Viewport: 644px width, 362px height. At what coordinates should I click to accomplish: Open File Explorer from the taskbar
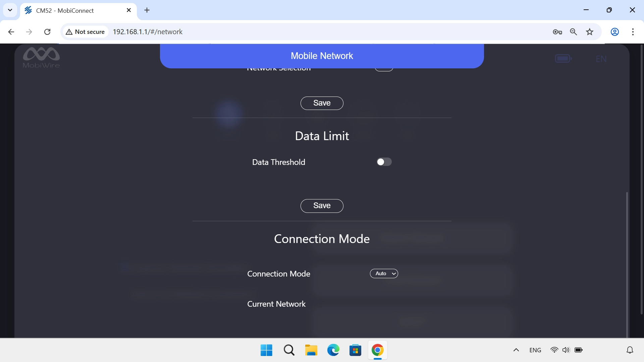[311, 350]
